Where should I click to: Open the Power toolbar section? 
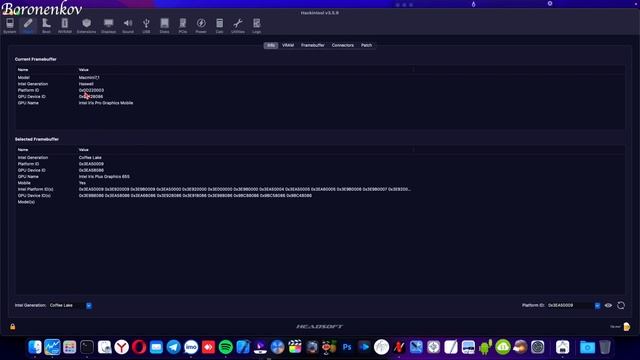(x=201, y=25)
